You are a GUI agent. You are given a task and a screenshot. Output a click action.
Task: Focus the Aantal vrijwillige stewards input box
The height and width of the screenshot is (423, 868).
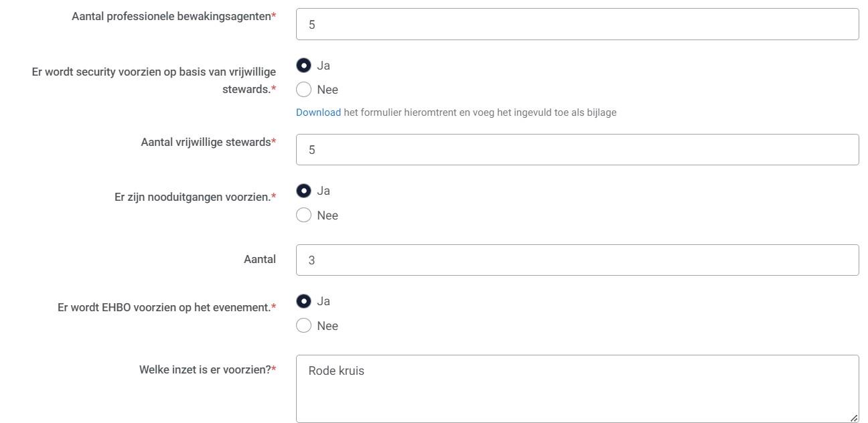click(577, 149)
